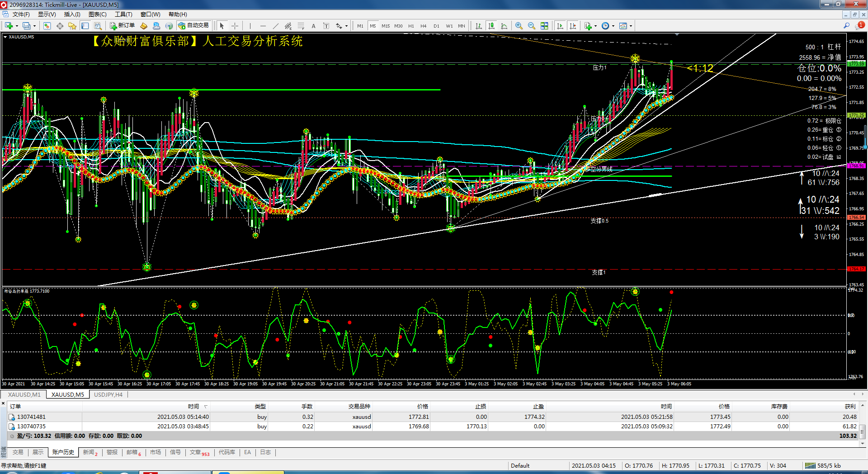The height and width of the screenshot is (474, 868).
Task: Toggle the chart auto scroll button
Action: point(560,26)
